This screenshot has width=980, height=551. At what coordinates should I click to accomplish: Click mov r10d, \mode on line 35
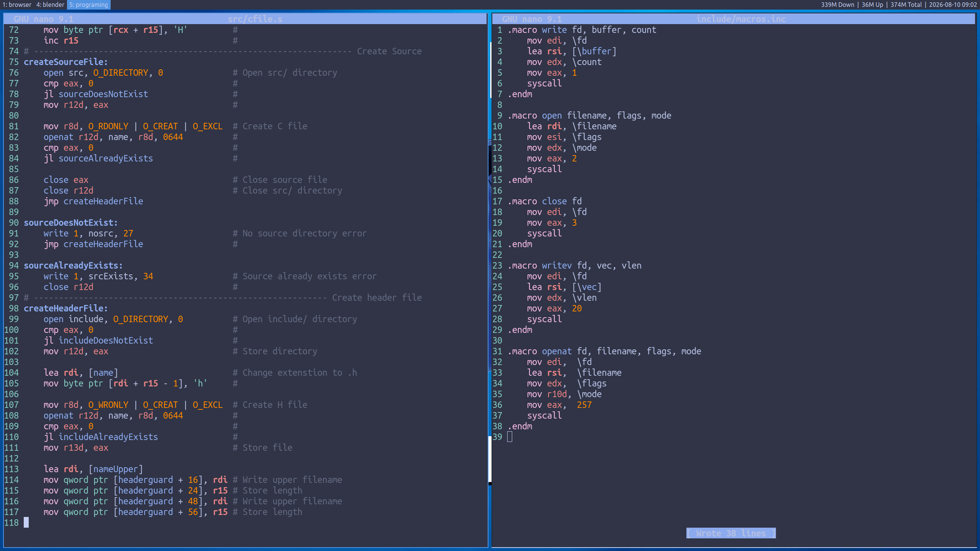click(x=564, y=394)
